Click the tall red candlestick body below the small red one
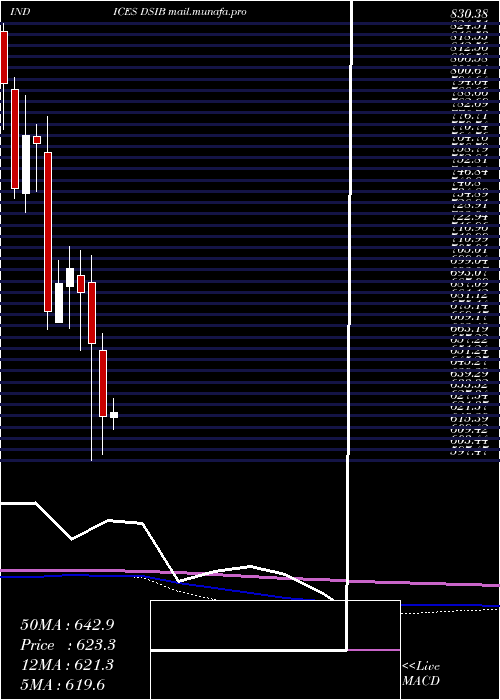The image size is (500, 700). (48, 232)
